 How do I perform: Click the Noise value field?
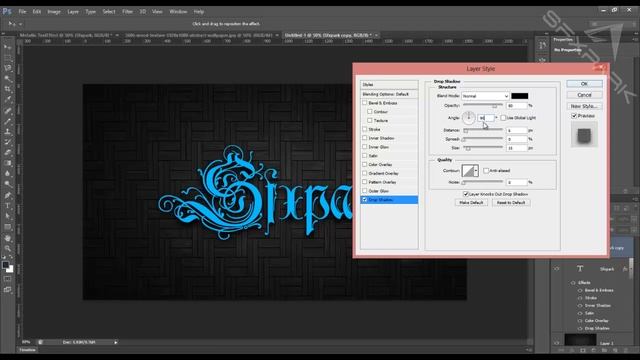pos(517,182)
